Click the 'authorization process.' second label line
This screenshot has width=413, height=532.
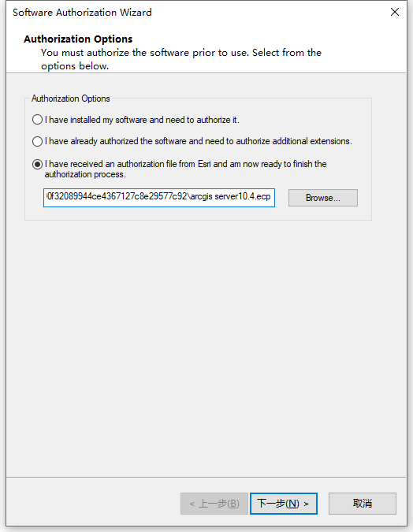coord(85,174)
